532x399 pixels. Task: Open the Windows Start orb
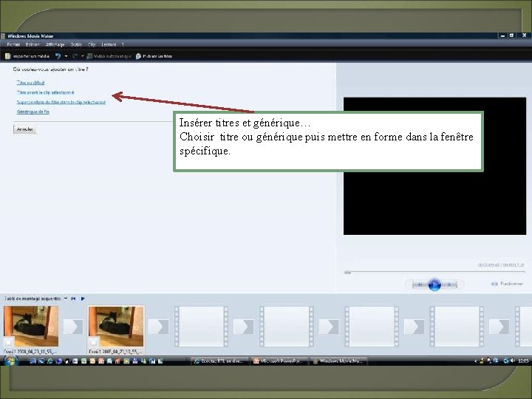10,361
